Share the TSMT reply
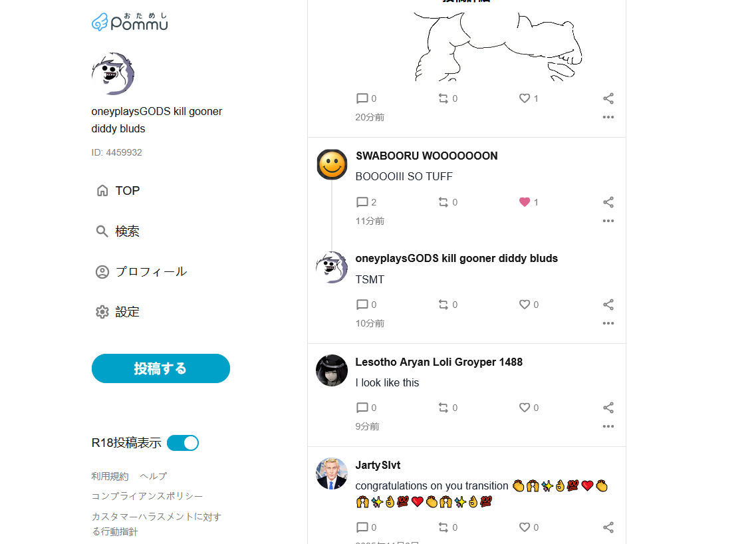This screenshot has height=544, width=756. click(608, 305)
